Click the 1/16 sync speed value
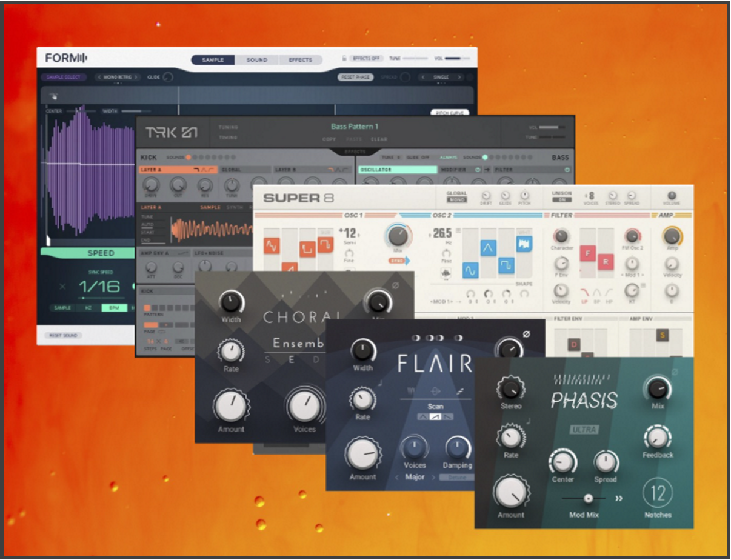The image size is (731, 560). coord(100,286)
